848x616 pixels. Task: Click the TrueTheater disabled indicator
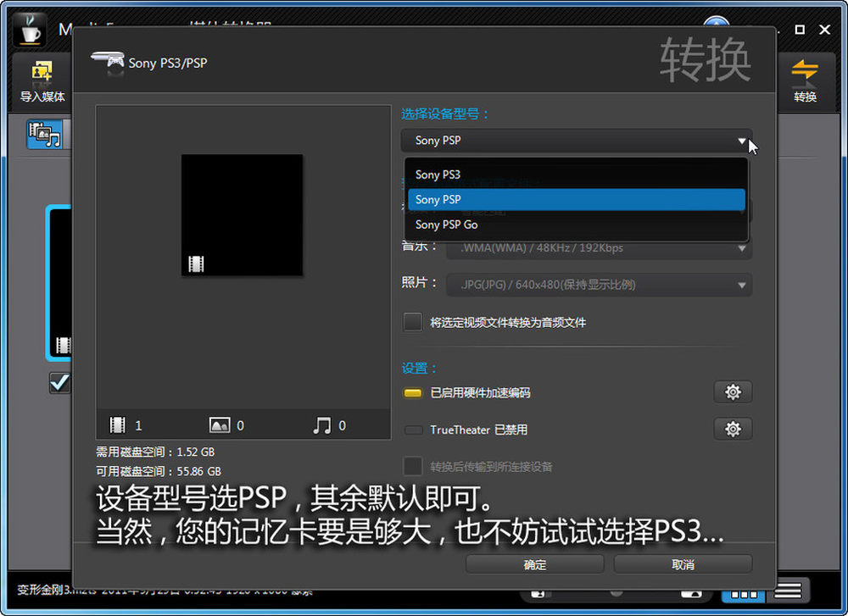click(x=413, y=430)
